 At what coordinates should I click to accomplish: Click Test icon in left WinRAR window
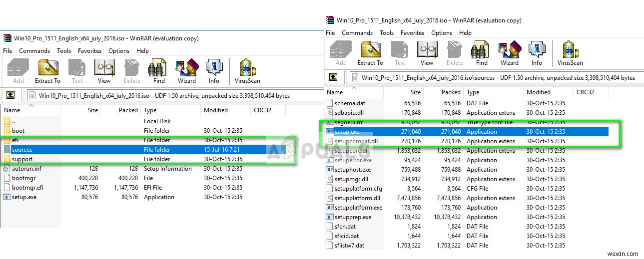click(77, 71)
